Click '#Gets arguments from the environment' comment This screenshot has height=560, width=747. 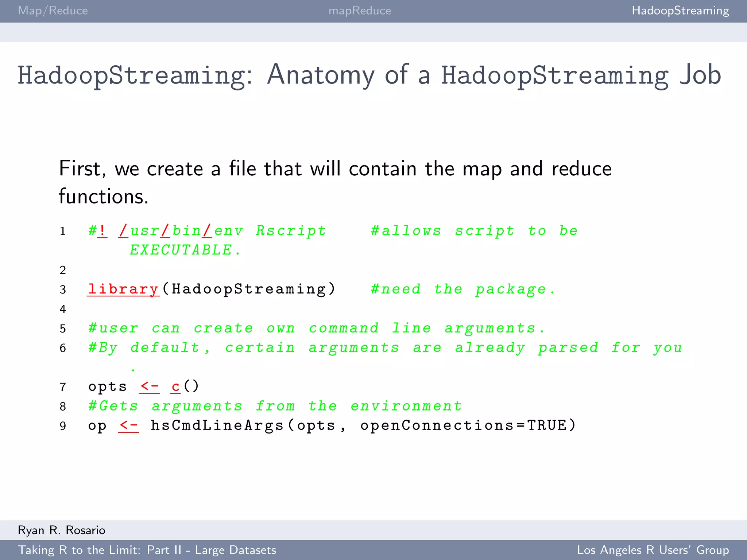pos(275,406)
